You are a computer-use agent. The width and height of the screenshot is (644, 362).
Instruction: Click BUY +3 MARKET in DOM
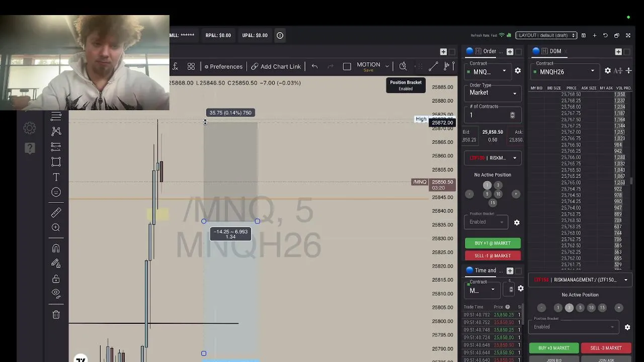click(554, 348)
